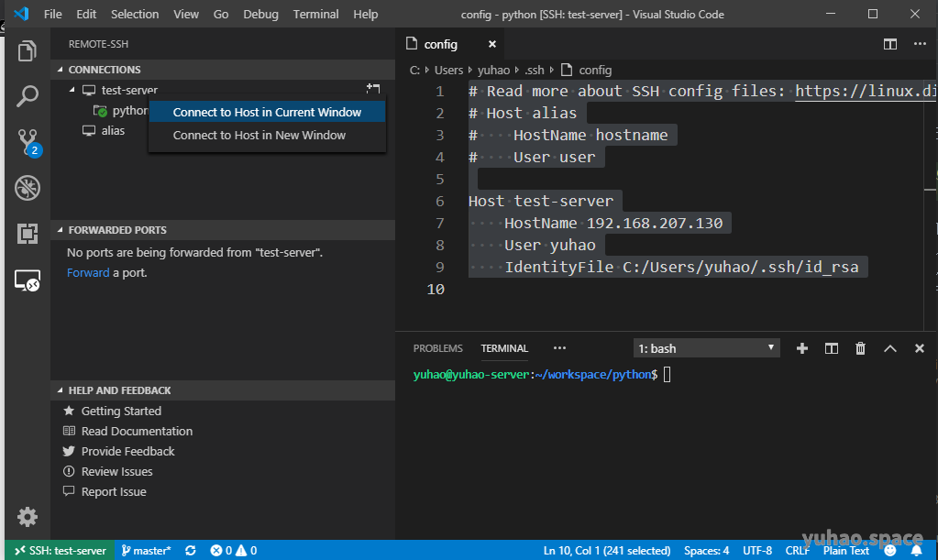Open the Selection menu
This screenshot has width=938, height=560.
click(135, 14)
